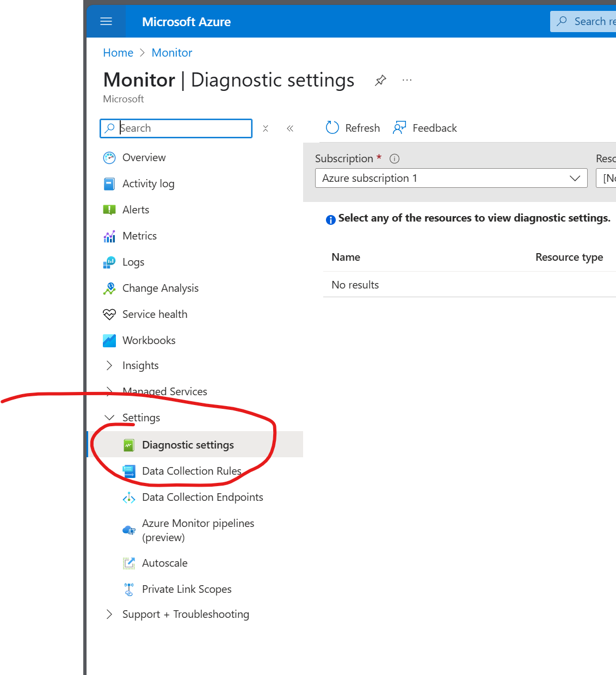The image size is (616, 675).
Task: Click the 'Microsoft' subtitle text
Action: tap(124, 99)
